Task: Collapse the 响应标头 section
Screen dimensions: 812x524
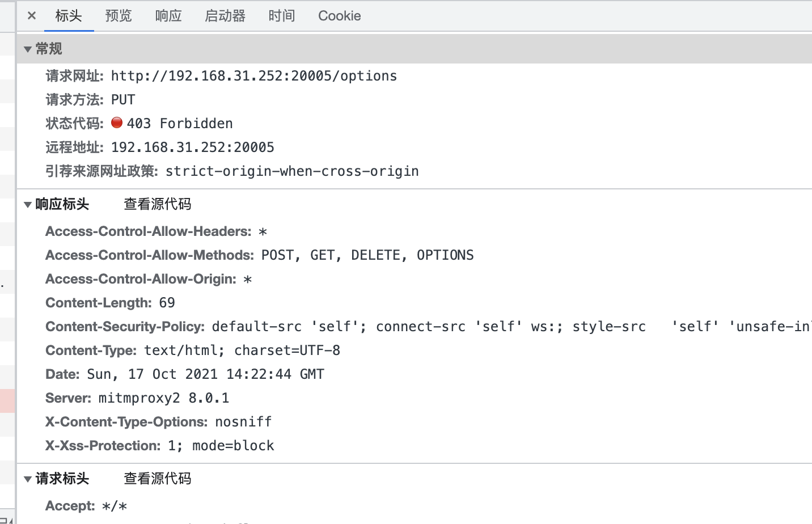Action: 28,205
